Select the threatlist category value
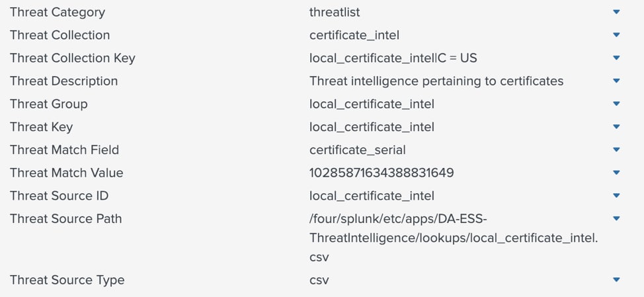The image size is (644, 297). pyautogui.click(x=335, y=13)
